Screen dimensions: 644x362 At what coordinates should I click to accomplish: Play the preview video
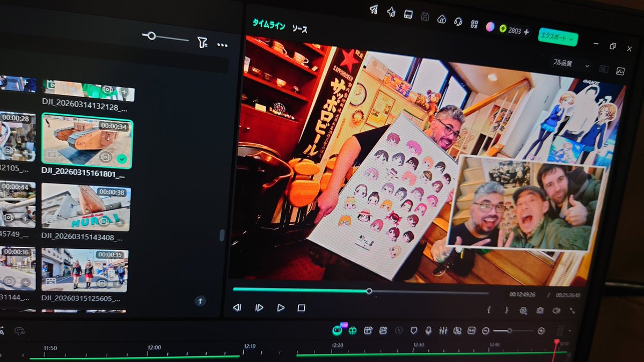(x=281, y=307)
